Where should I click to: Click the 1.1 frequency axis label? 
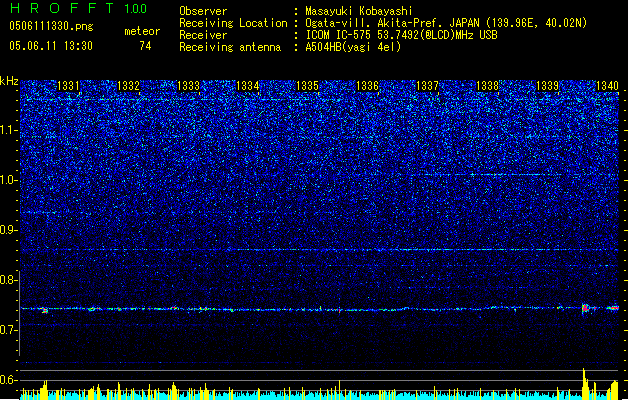pyautogui.click(x=8, y=130)
